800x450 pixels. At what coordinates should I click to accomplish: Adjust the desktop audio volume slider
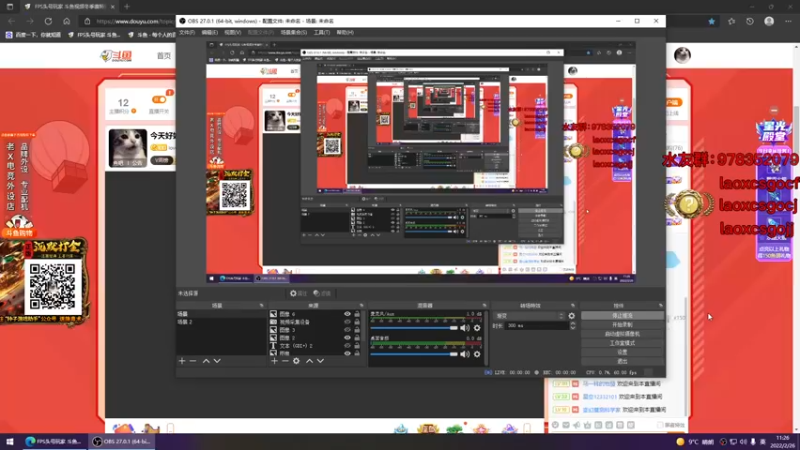[414, 354]
